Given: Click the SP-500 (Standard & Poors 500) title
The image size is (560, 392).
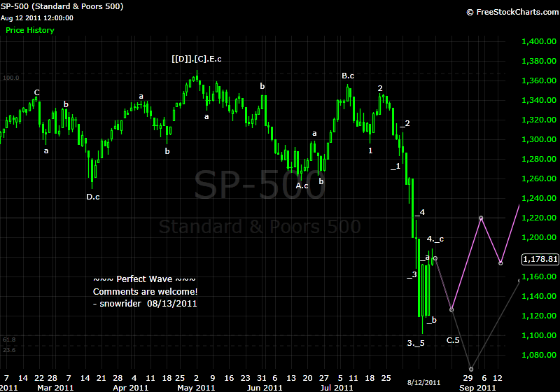Looking at the screenshot, I should [62, 6].
